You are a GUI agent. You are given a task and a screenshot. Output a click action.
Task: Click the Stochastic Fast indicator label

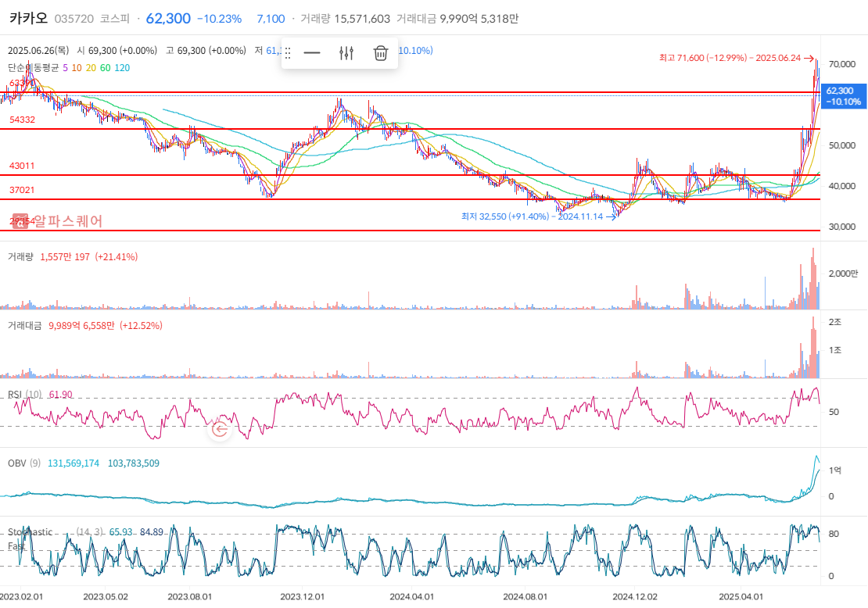30,539
